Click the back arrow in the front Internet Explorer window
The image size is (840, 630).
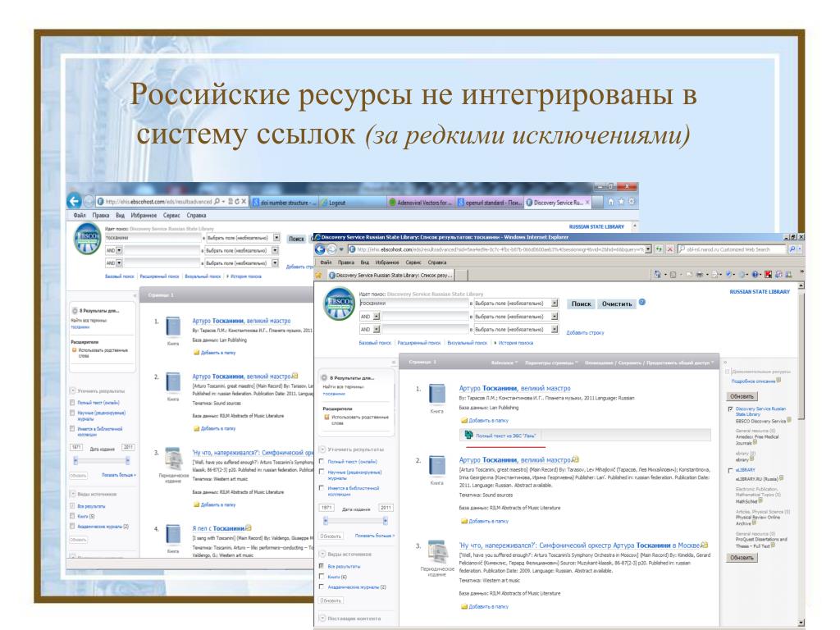320,249
